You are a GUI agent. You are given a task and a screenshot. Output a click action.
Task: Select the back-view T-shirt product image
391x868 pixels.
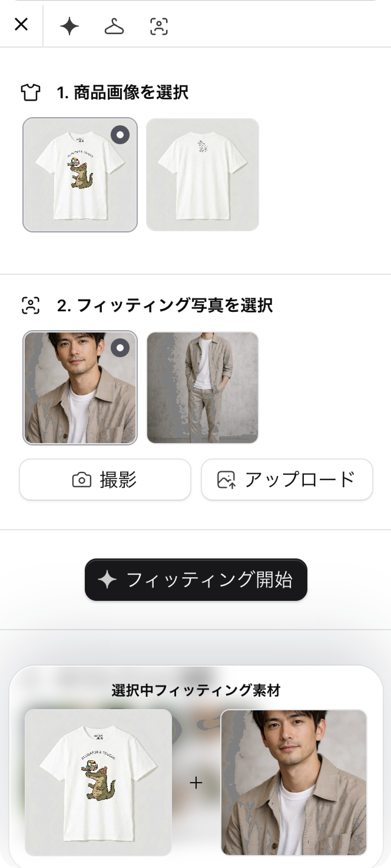point(202,174)
